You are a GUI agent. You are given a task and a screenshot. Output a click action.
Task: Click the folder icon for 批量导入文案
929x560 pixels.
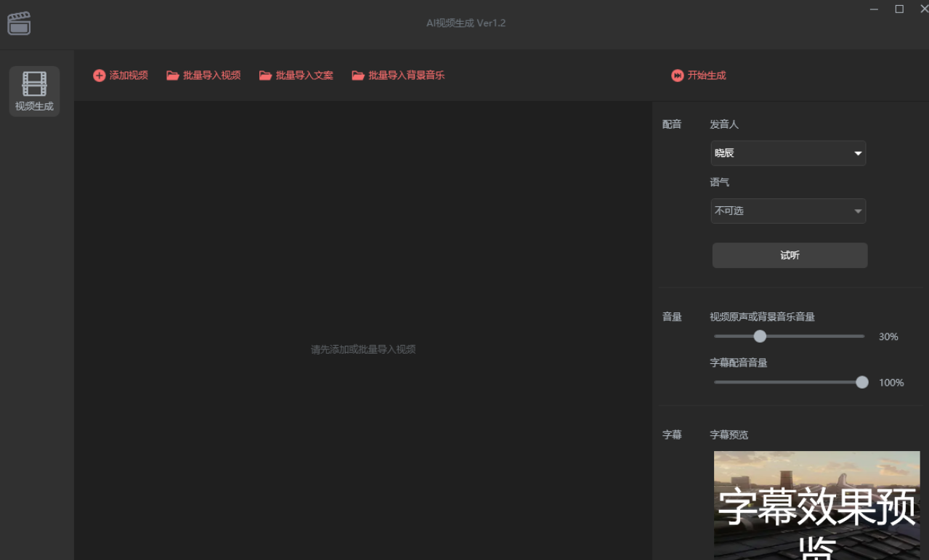coord(266,75)
